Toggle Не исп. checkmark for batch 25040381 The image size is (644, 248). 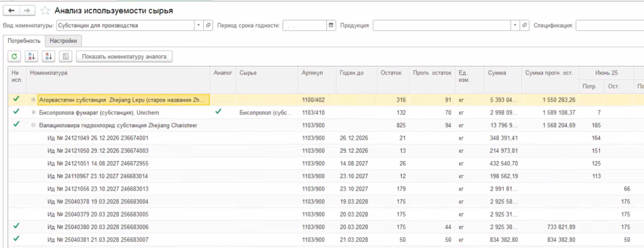point(16,239)
